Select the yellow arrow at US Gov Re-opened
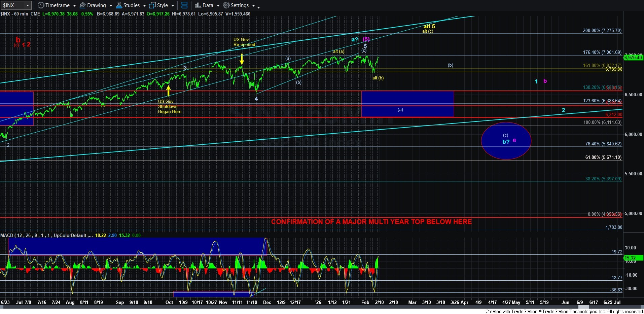This screenshot has width=644, height=314. coord(242,59)
